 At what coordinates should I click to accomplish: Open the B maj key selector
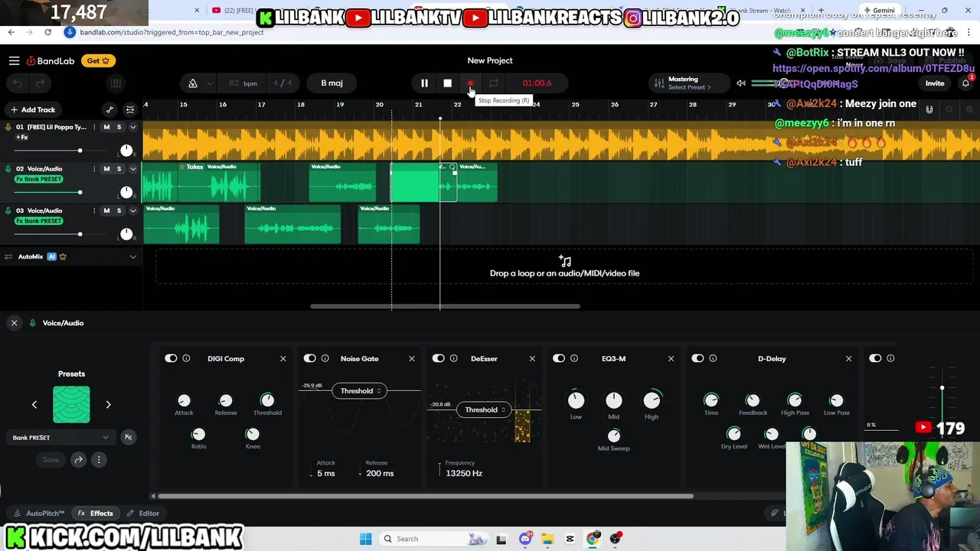[x=332, y=83]
